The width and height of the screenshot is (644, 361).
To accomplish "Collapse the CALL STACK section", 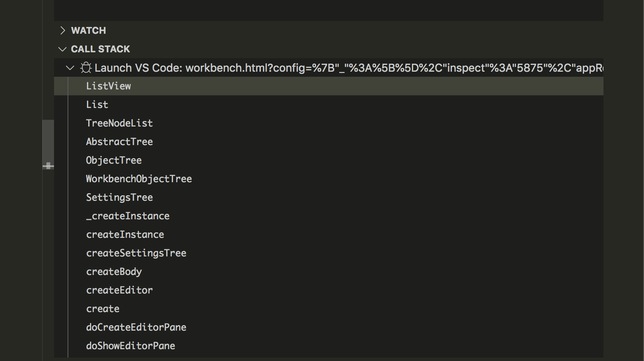I will pos(62,49).
